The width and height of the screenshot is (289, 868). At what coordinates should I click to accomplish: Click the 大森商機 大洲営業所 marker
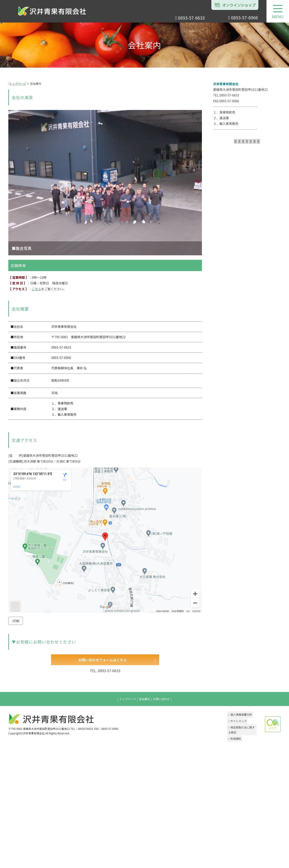click(x=84, y=569)
